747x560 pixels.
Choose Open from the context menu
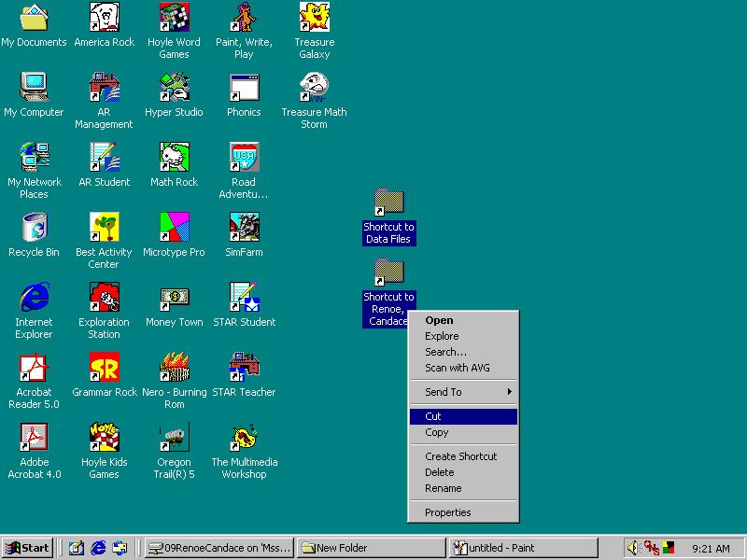coord(463,320)
